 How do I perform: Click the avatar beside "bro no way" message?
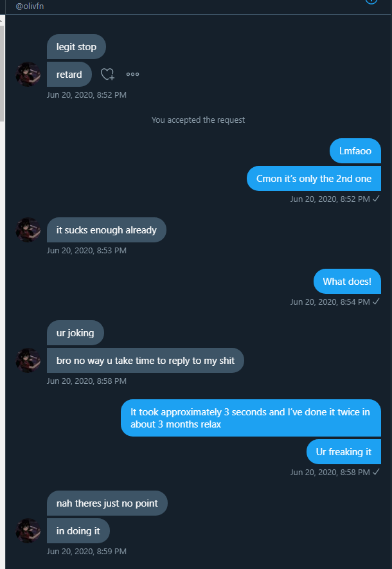point(28,361)
